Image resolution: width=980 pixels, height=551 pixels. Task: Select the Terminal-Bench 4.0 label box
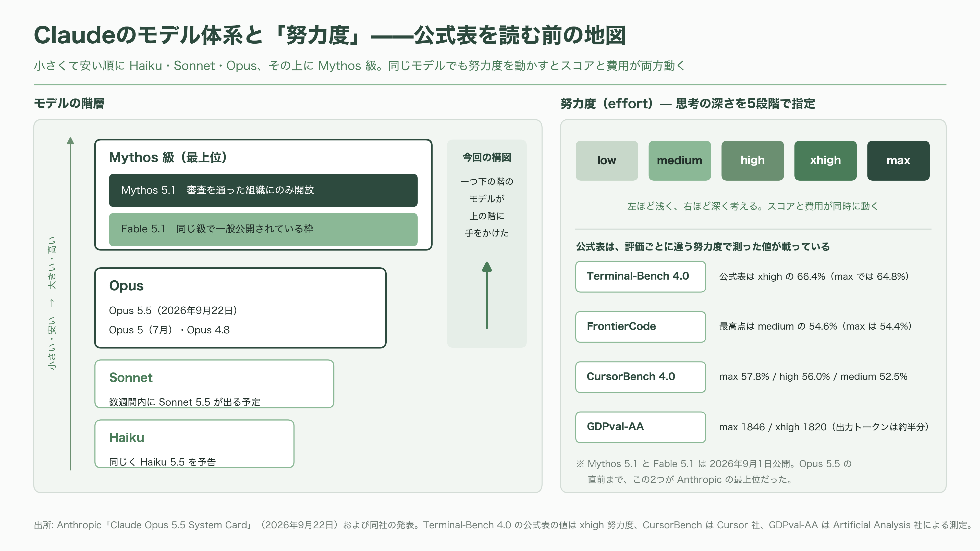click(x=641, y=277)
